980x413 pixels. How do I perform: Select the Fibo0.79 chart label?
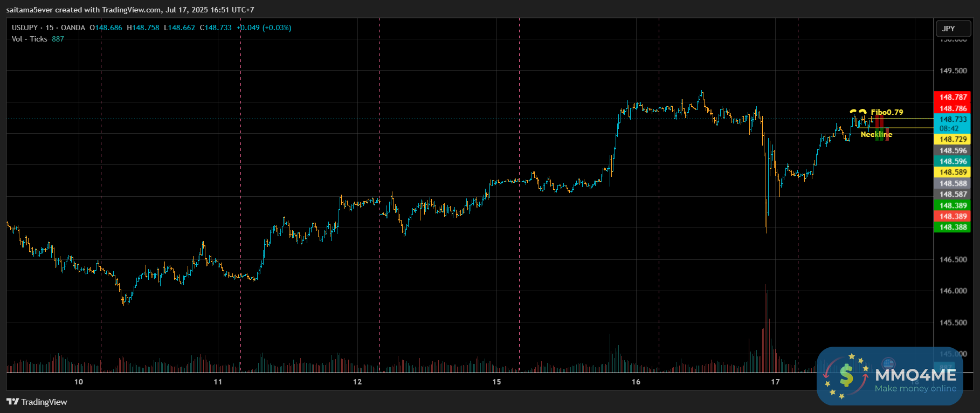pos(887,112)
